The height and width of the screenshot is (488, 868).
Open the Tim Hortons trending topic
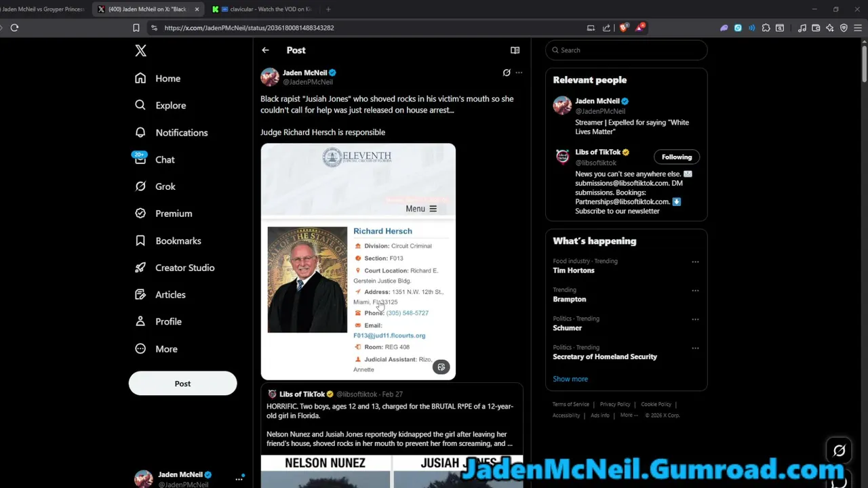[574, 270]
